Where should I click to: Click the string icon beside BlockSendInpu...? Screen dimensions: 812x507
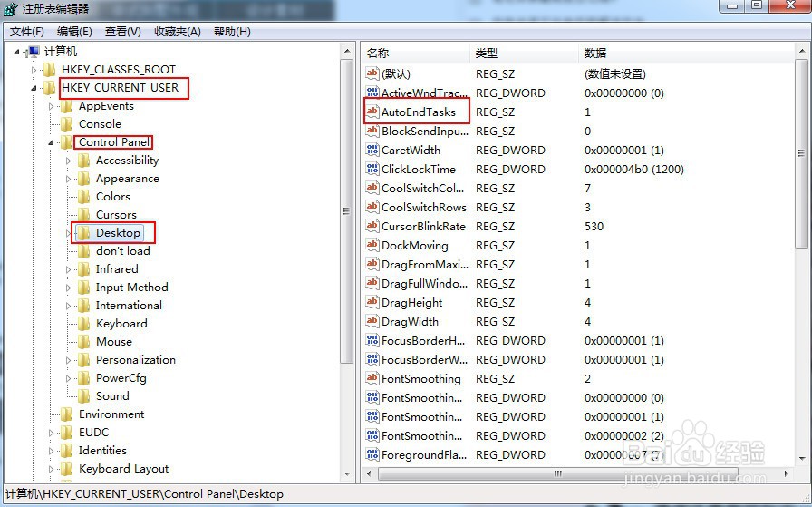372,131
